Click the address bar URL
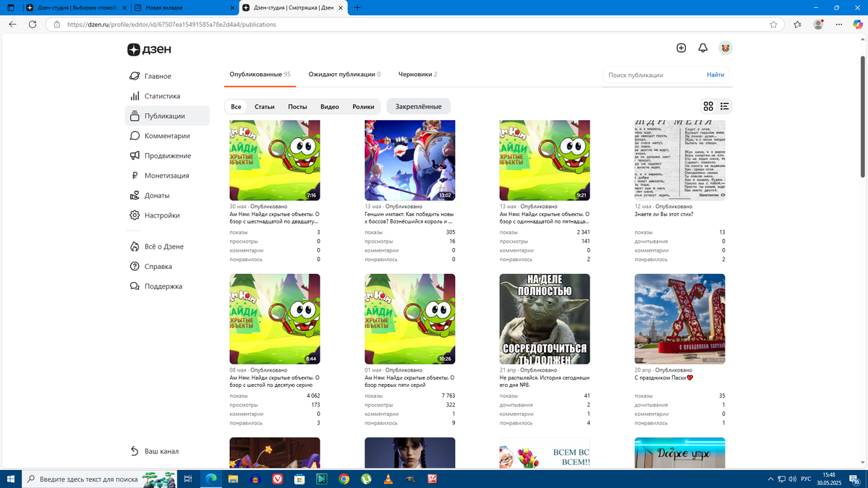Image resolution: width=868 pixels, height=488 pixels. point(171,24)
